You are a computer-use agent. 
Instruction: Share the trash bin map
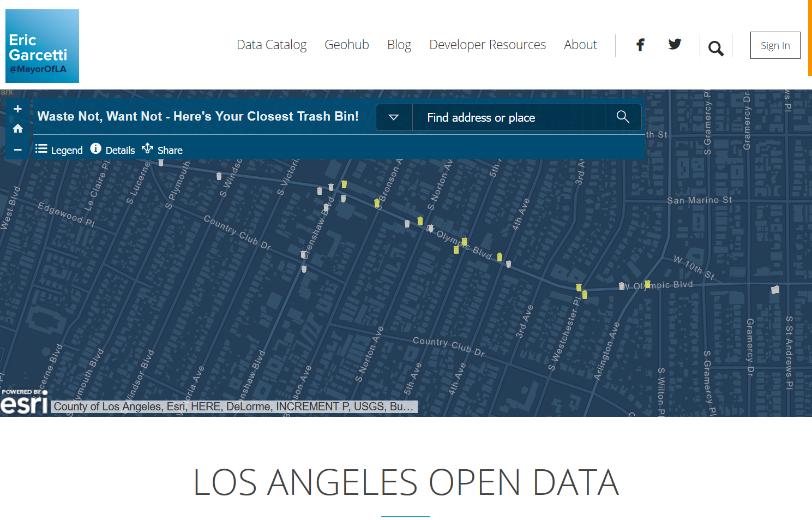(162, 150)
